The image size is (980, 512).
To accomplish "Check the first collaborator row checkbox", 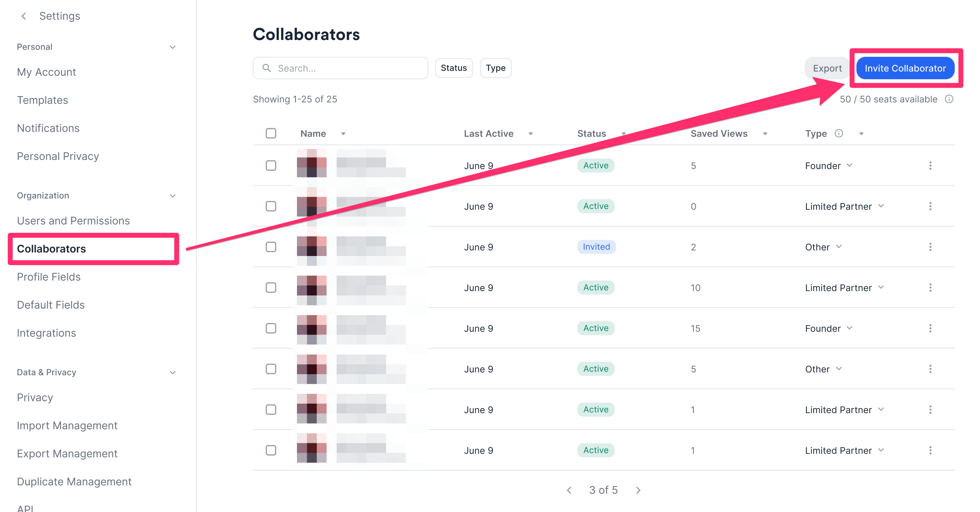I will tap(271, 165).
